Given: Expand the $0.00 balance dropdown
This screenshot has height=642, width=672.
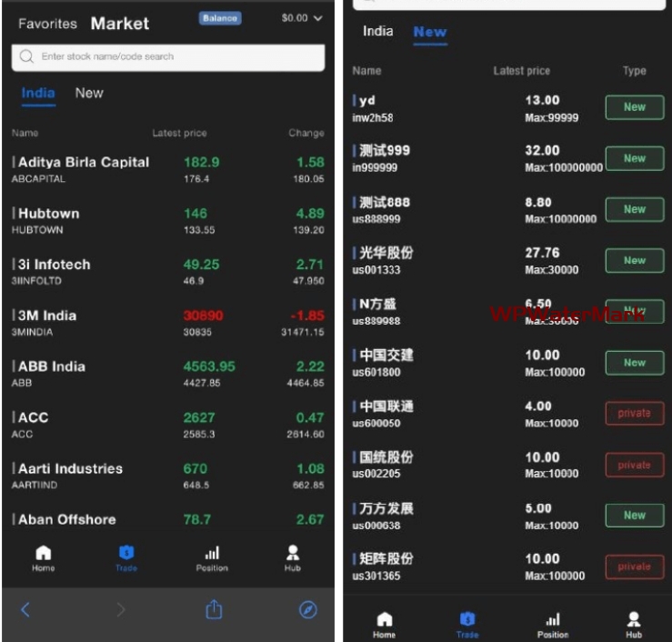Looking at the screenshot, I should 302,18.
